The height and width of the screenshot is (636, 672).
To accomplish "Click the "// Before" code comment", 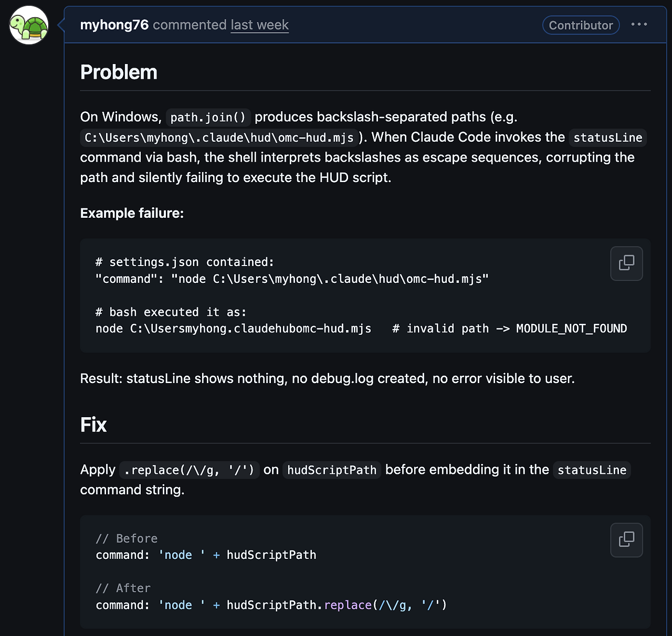I will pyautogui.click(x=127, y=538).
